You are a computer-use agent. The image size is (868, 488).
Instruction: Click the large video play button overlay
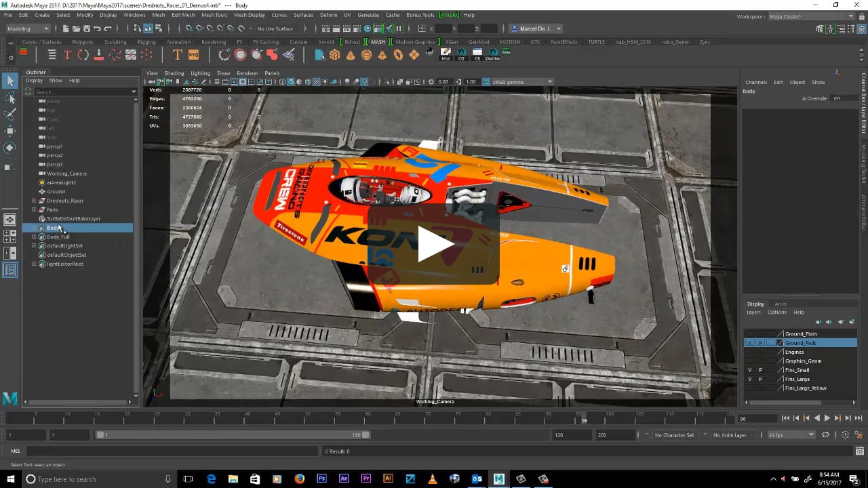click(x=434, y=244)
